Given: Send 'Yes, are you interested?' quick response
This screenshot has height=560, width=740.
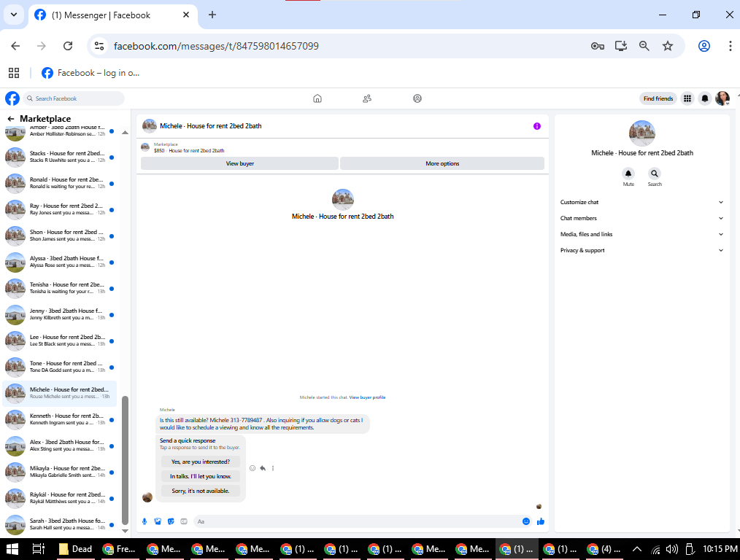Looking at the screenshot, I should click(x=201, y=462).
